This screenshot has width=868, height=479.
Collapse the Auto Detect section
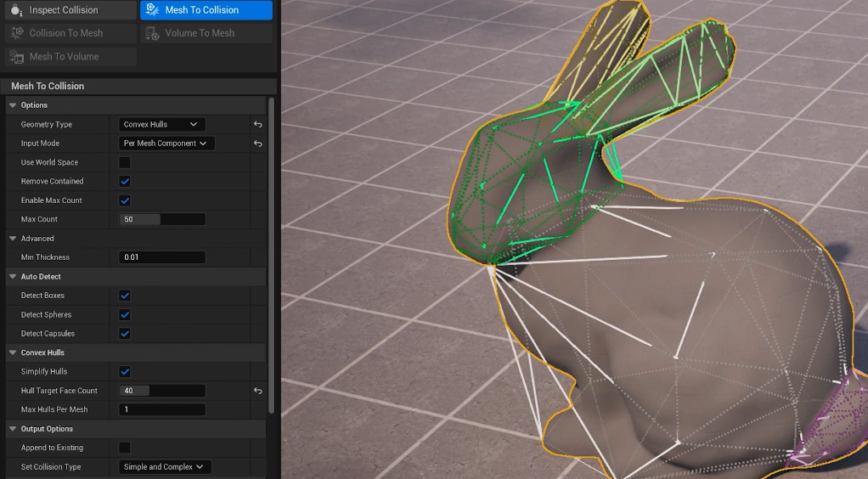click(x=13, y=276)
